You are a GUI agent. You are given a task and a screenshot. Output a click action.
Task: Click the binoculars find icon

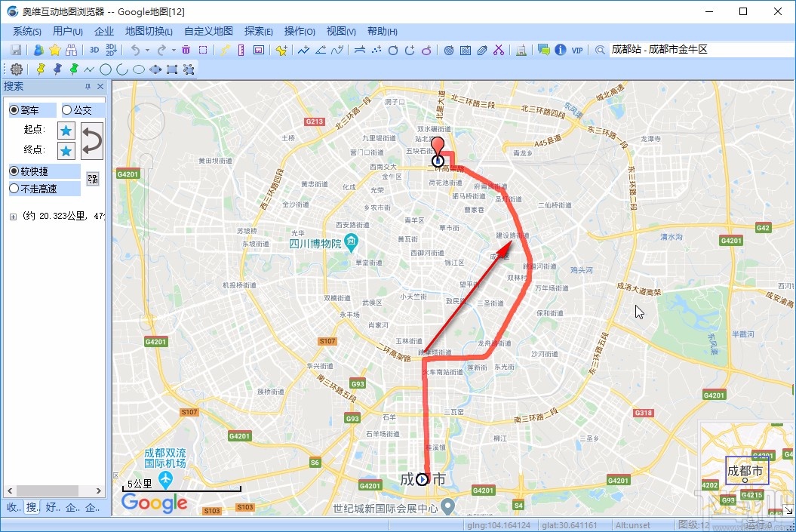(x=71, y=50)
